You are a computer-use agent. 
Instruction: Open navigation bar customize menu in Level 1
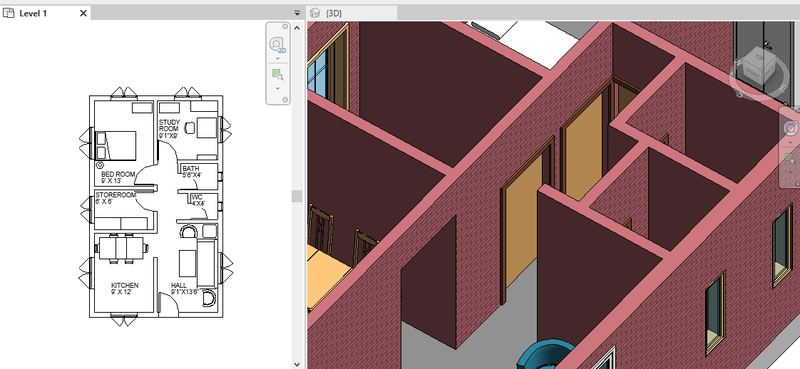point(285,100)
